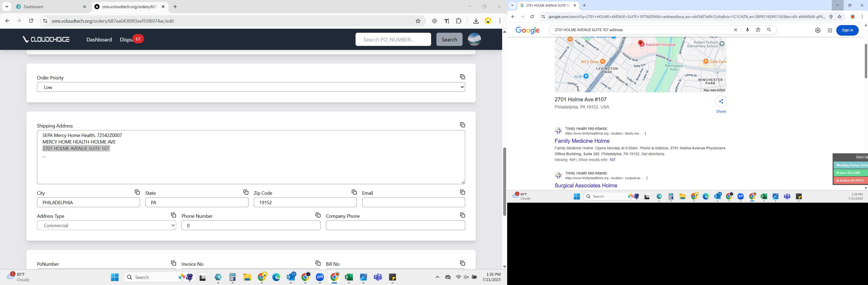Image resolution: width=868 pixels, height=285 pixels.
Task: Open a new tab in OMS browser
Action: 175,7
